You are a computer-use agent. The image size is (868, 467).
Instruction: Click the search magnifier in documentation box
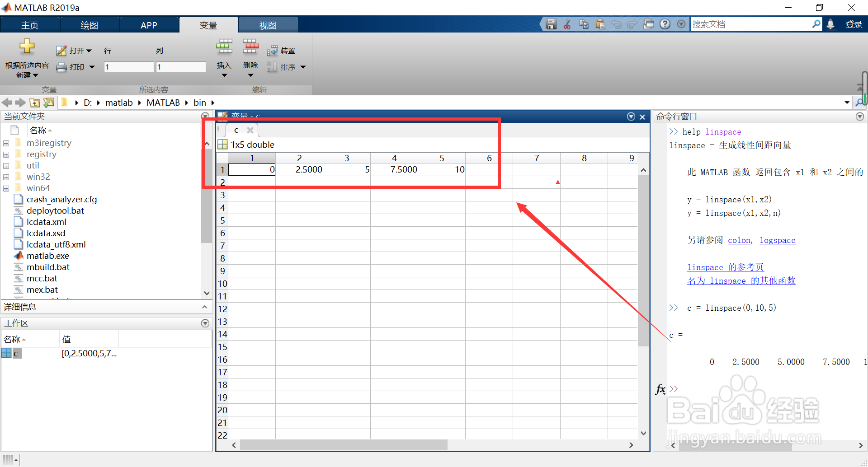click(x=816, y=24)
